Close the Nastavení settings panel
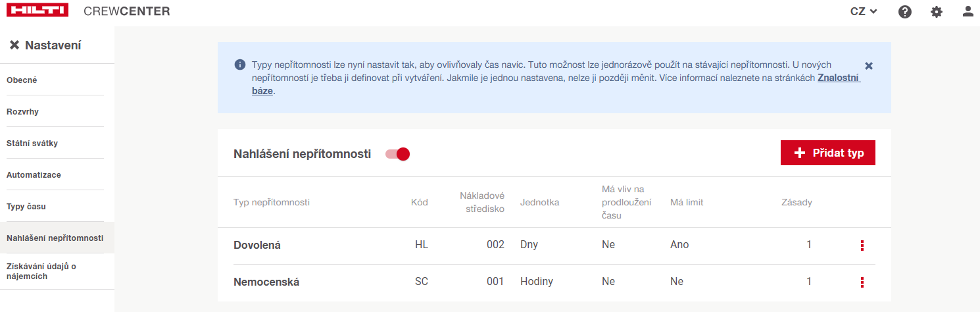Screen dimensions: 980x312 pyautogui.click(x=14, y=45)
